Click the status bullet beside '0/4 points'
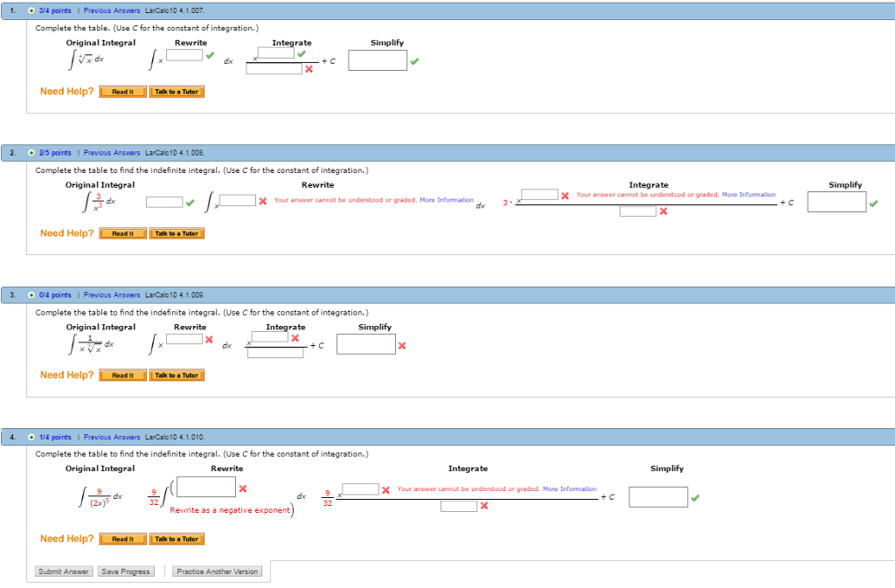The height and width of the screenshot is (588, 895). click(30, 294)
